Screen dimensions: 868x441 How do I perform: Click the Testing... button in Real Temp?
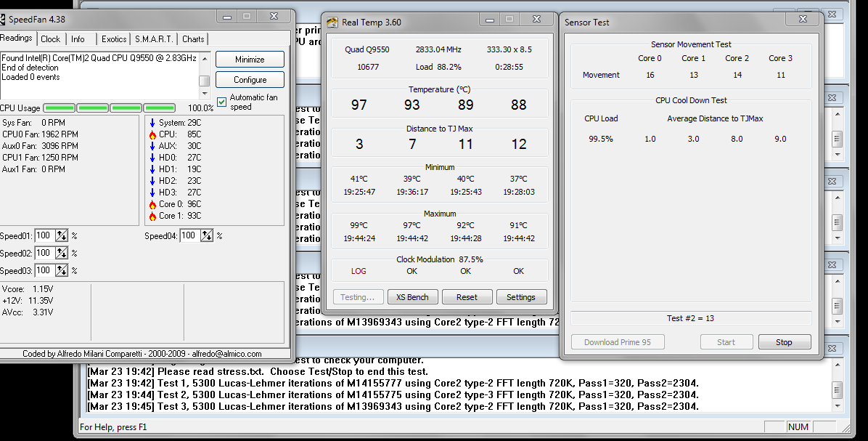coord(358,297)
